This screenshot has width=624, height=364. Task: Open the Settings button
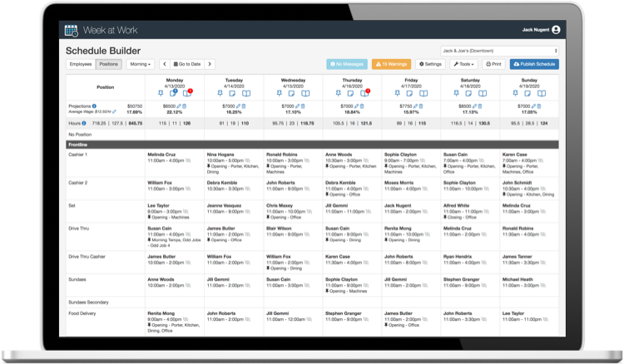[430, 63]
